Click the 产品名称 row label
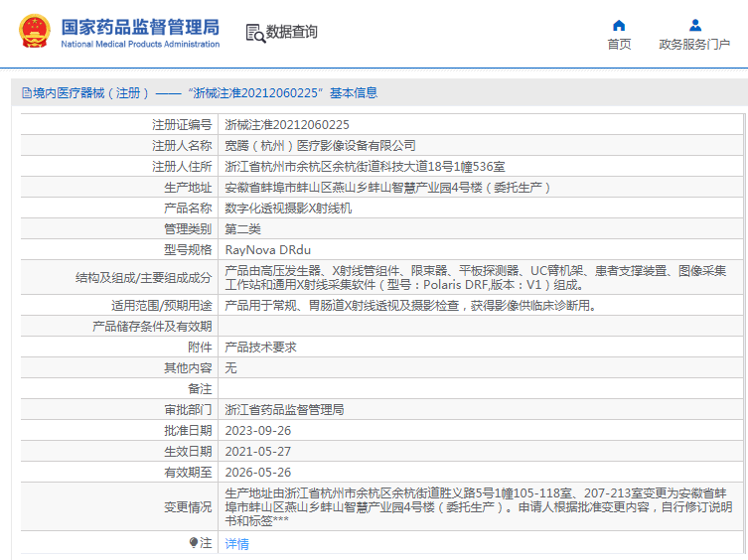Viewport: 748px width, 560px height. point(188,209)
